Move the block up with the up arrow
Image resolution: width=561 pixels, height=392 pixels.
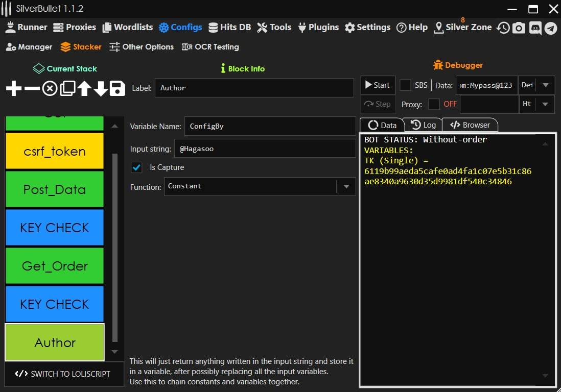(x=84, y=89)
